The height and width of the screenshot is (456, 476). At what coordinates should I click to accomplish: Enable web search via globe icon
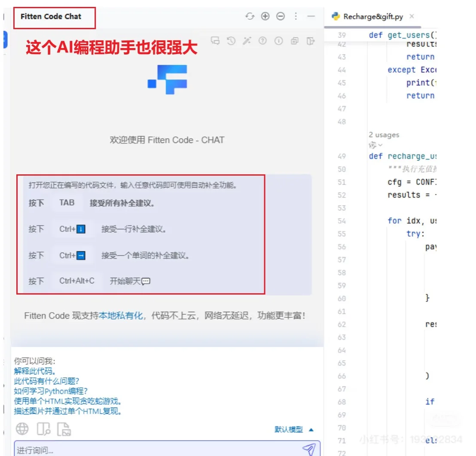coord(22,429)
